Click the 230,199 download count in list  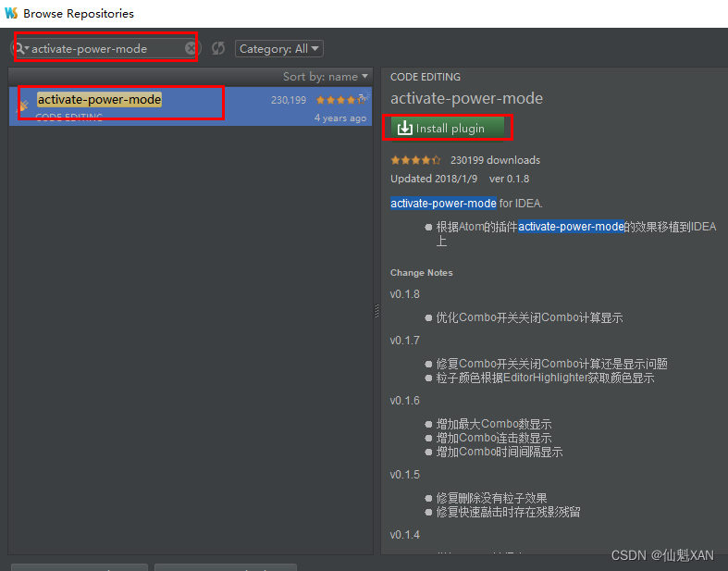[x=289, y=100]
